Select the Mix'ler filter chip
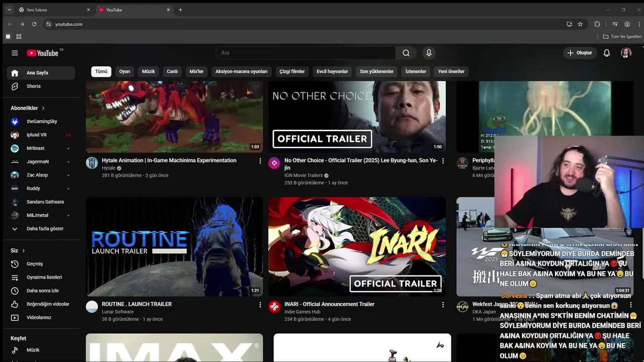The image size is (644, 362). coord(197,71)
